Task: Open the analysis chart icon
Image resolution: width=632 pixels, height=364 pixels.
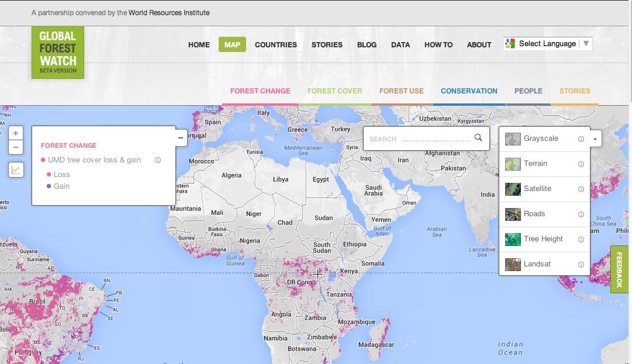Action: tap(16, 170)
